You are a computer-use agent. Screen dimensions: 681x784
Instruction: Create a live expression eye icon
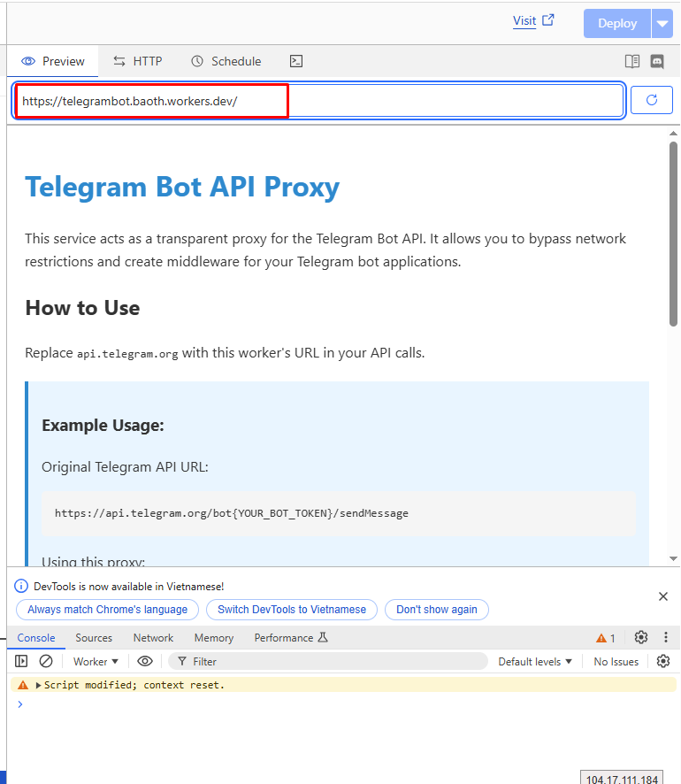pos(145,661)
